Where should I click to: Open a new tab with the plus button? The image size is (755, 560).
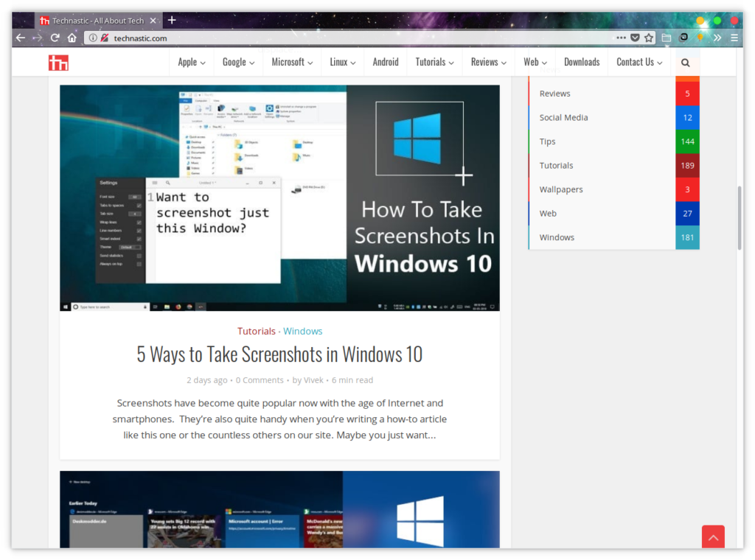click(x=173, y=20)
